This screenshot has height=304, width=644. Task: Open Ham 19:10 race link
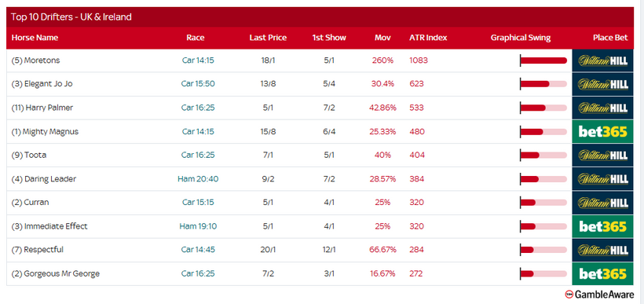pyautogui.click(x=198, y=226)
